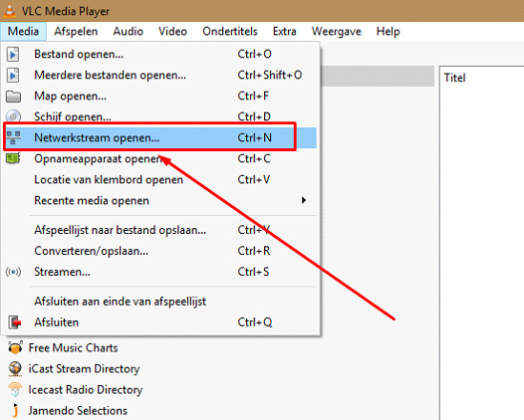524x420 pixels.
Task: Click the red exit icon beside Afsluiten
Action: point(14,322)
